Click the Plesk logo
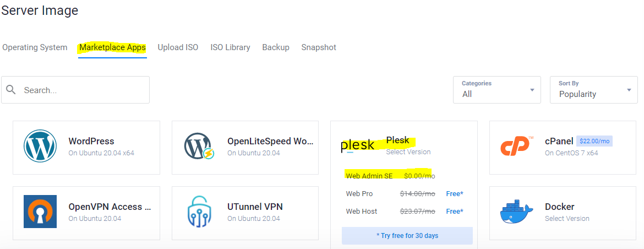 (358, 146)
